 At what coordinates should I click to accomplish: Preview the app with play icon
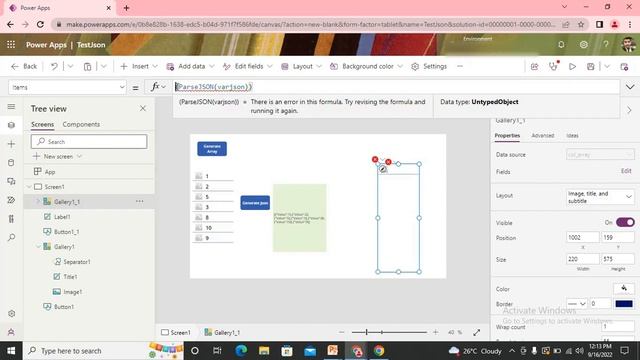(572, 66)
